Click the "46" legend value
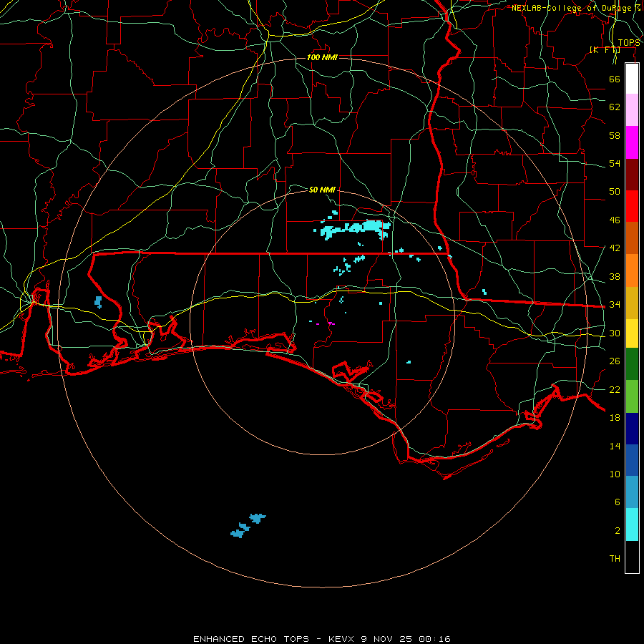Viewport: 644px width, 644px height. (x=615, y=220)
